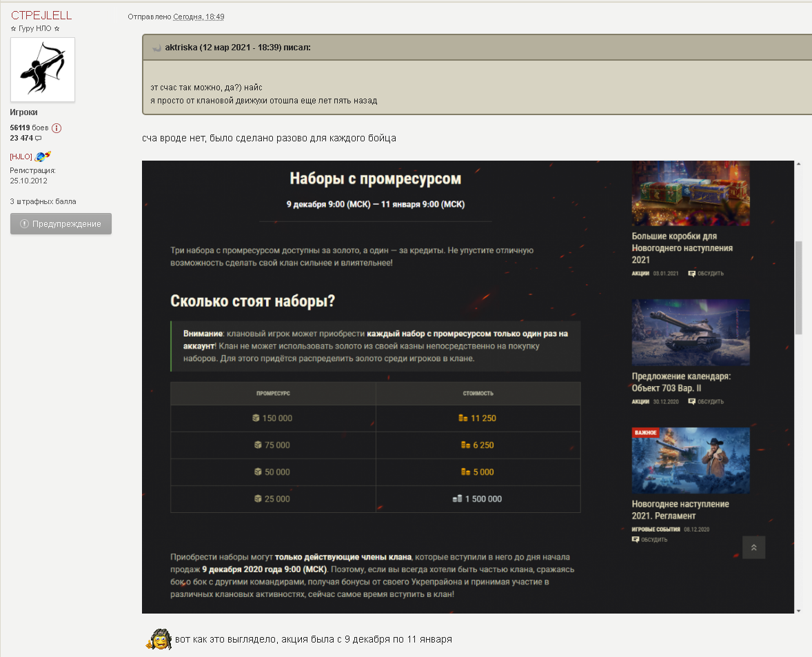Screen dimensions: 812x657
Task: Select quote header aktriska писал
Action: 238,47
